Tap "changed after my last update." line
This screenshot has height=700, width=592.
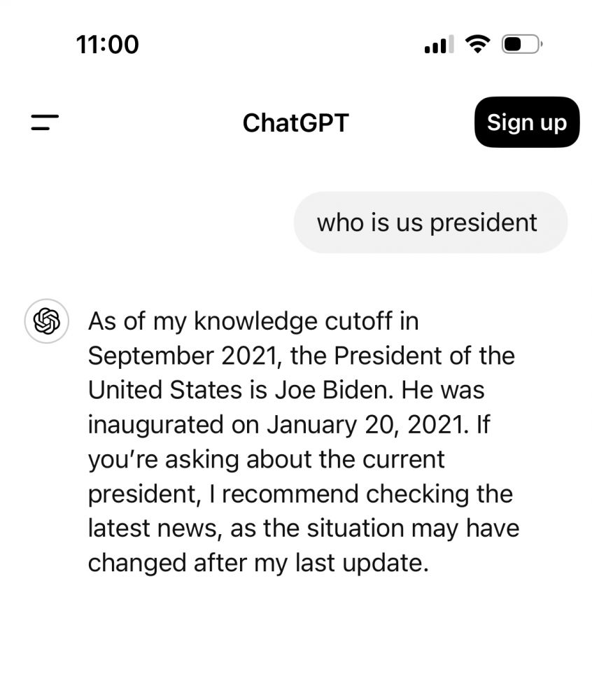pyautogui.click(x=258, y=563)
